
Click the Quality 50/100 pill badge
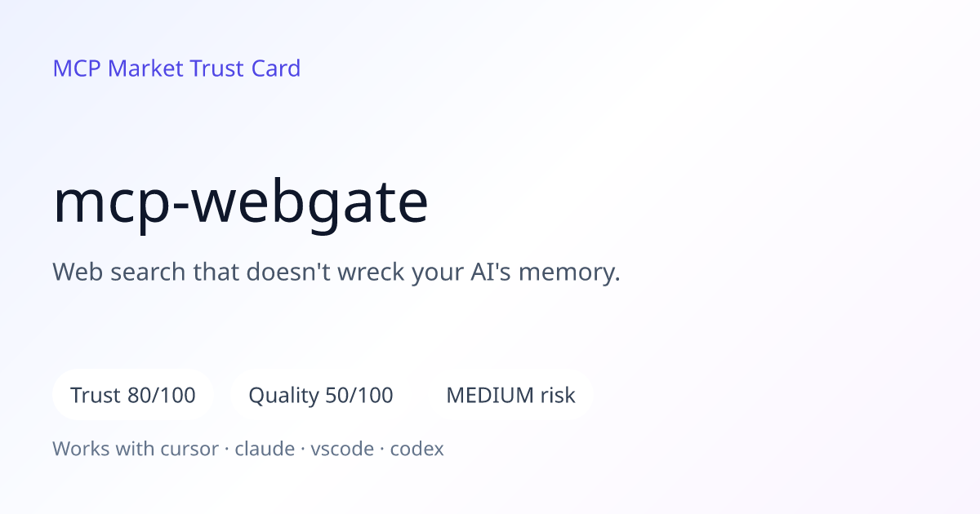321,396
